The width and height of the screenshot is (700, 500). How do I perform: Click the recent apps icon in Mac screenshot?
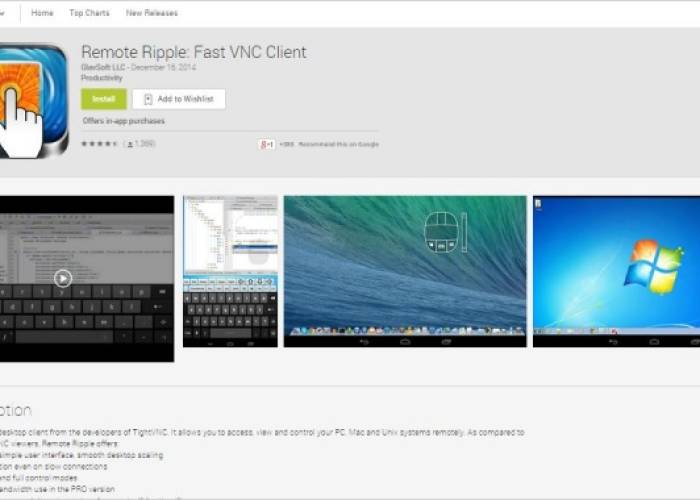[x=446, y=342]
